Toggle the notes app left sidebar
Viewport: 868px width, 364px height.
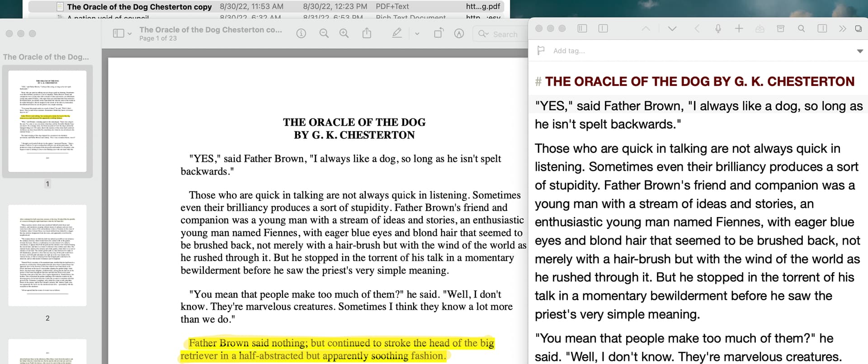click(582, 28)
